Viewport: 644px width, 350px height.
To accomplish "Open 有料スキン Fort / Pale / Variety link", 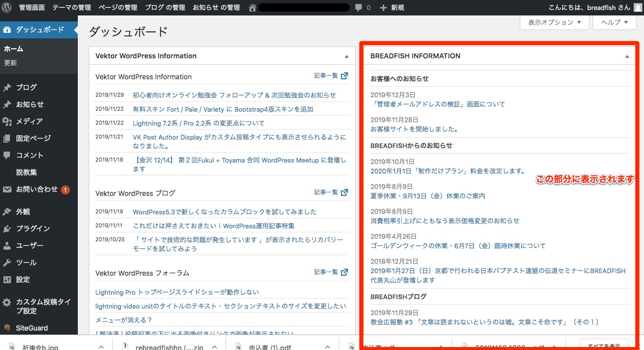I will point(223,109).
